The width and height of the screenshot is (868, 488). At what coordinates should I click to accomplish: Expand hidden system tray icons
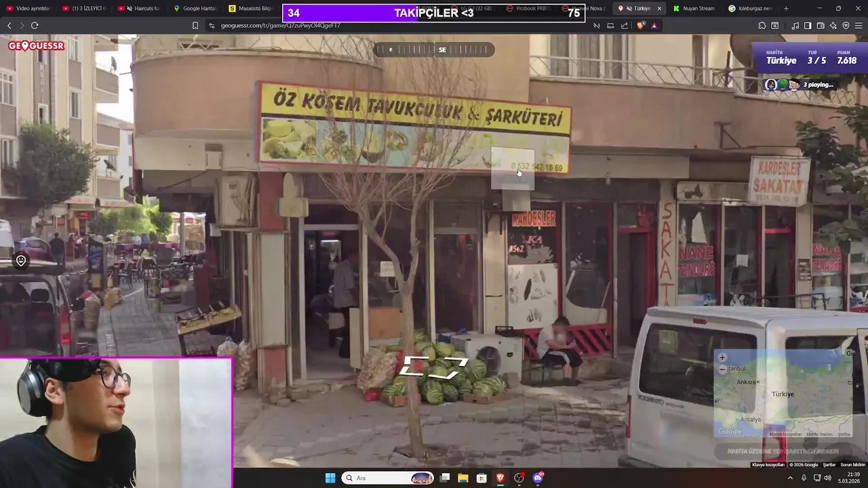790,478
